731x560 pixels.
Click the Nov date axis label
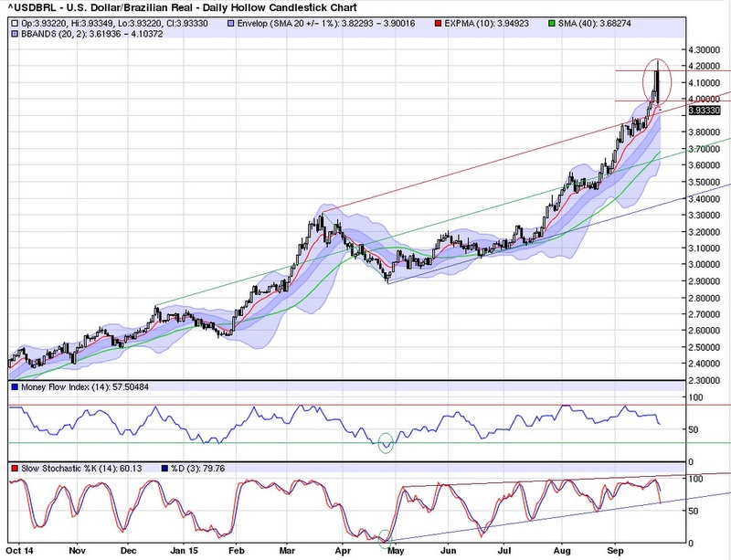pyautogui.click(x=77, y=551)
